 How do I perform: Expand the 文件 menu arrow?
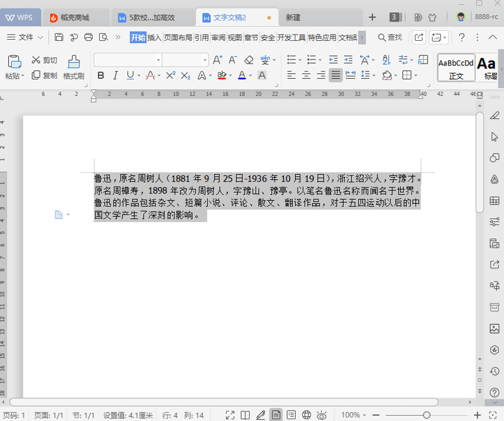40,37
